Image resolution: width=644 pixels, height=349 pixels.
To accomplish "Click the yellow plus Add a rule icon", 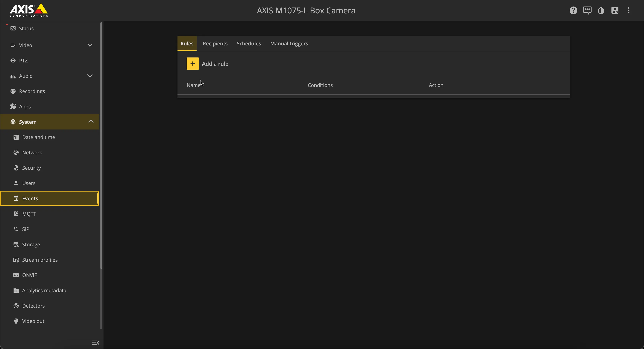I will pos(192,64).
